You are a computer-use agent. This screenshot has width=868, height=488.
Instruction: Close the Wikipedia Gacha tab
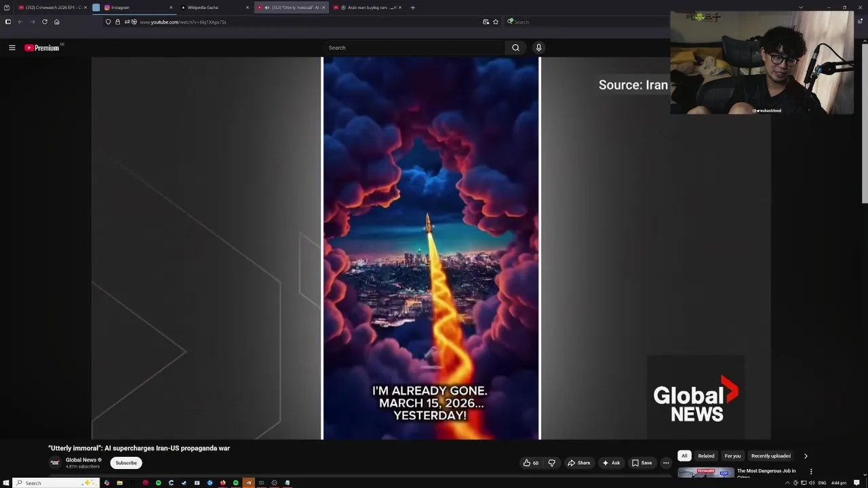pyautogui.click(x=247, y=7)
